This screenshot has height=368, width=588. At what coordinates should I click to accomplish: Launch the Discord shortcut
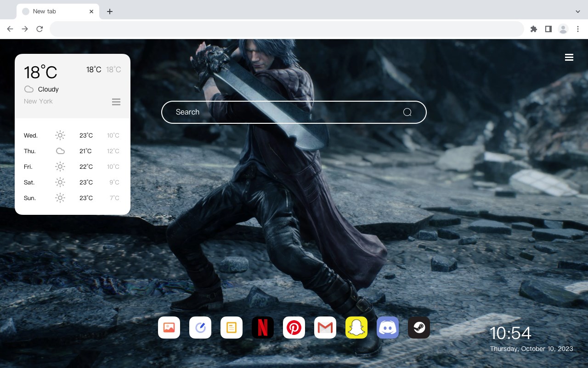[x=388, y=328]
